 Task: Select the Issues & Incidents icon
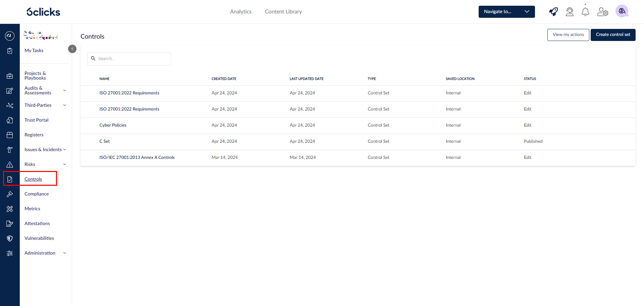[x=10, y=150]
